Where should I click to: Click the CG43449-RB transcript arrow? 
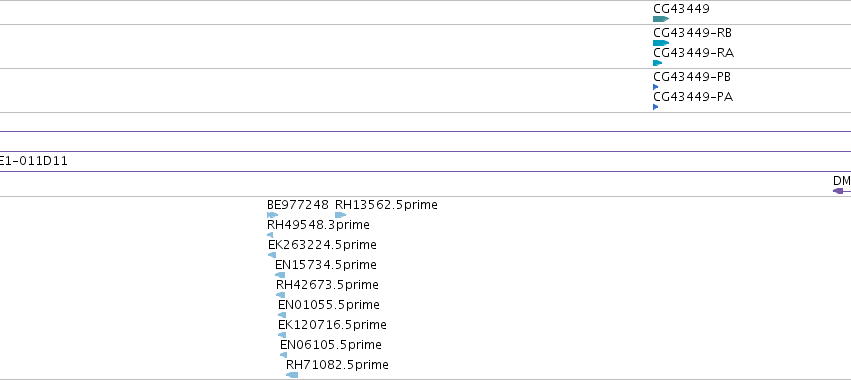[661, 43]
